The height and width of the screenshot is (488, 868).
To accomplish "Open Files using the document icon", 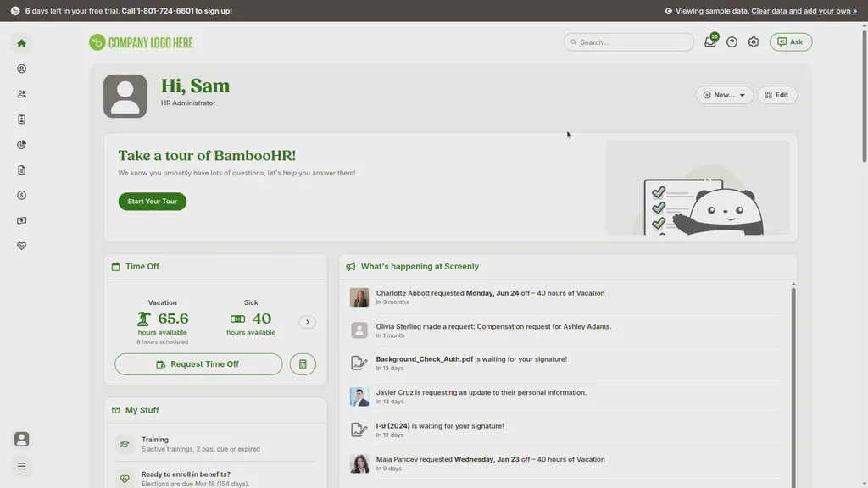I will (21, 169).
